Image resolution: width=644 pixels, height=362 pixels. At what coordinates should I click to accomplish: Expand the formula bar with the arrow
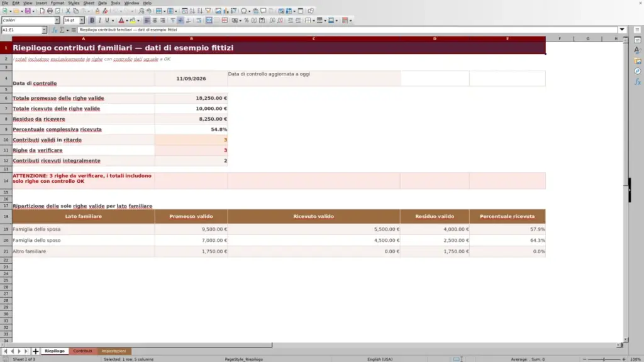(622, 30)
